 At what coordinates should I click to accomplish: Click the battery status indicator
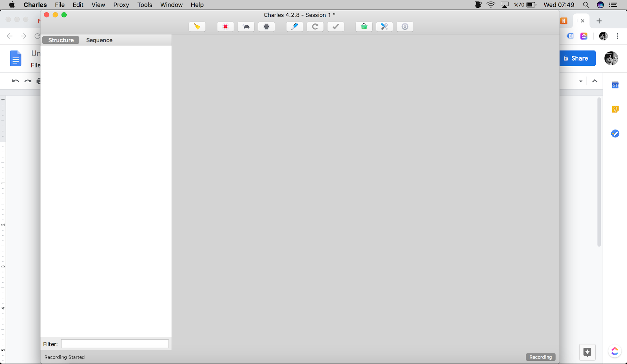pos(525,5)
